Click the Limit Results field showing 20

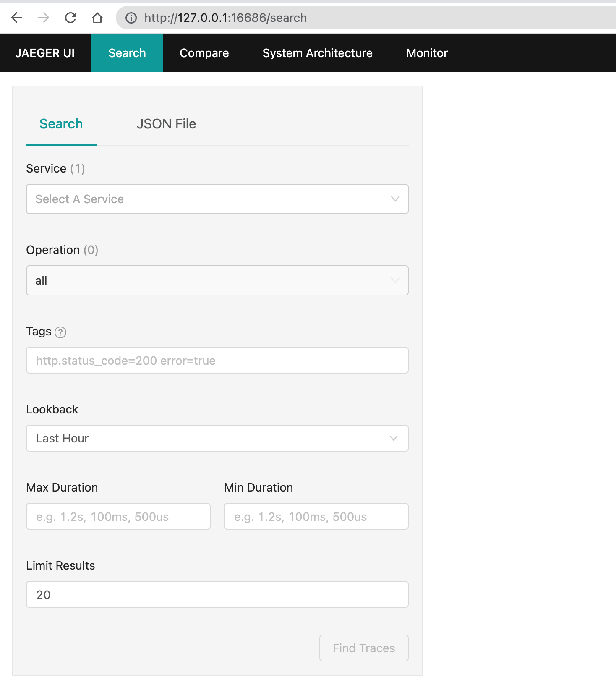click(x=217, y=594)
